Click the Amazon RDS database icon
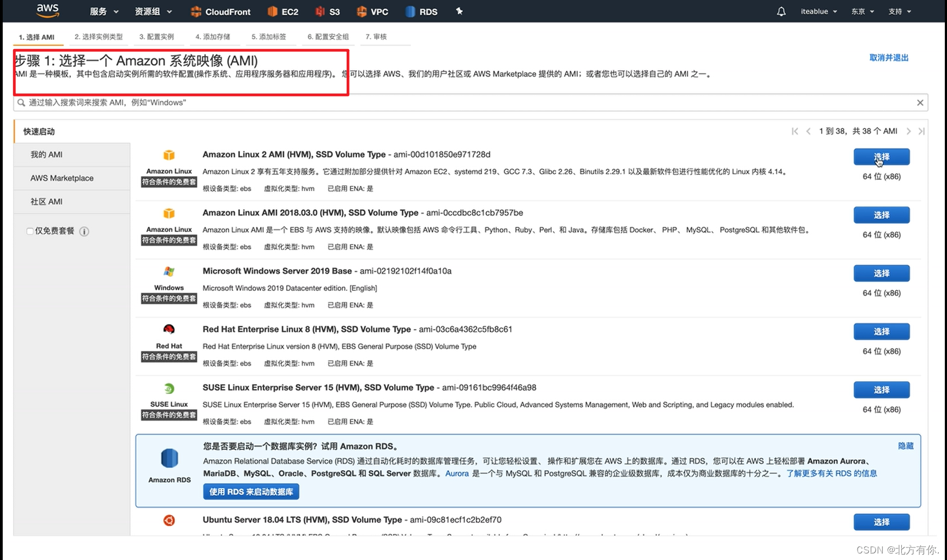The width and height of the screenshot is (947, 560). (x=170, y=458)
